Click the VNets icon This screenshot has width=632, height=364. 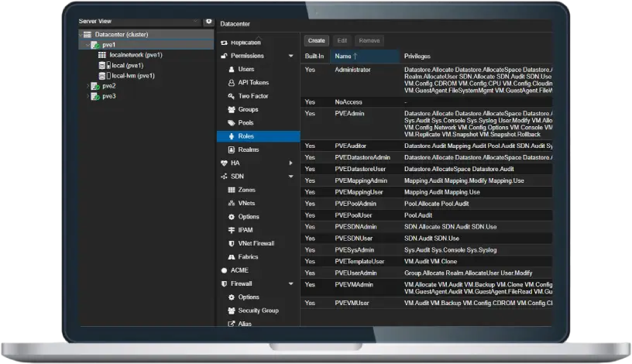[x=232, y=203]
